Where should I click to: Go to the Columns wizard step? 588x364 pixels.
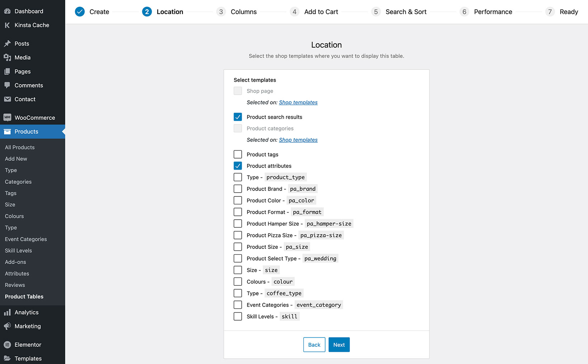[243, 12]
